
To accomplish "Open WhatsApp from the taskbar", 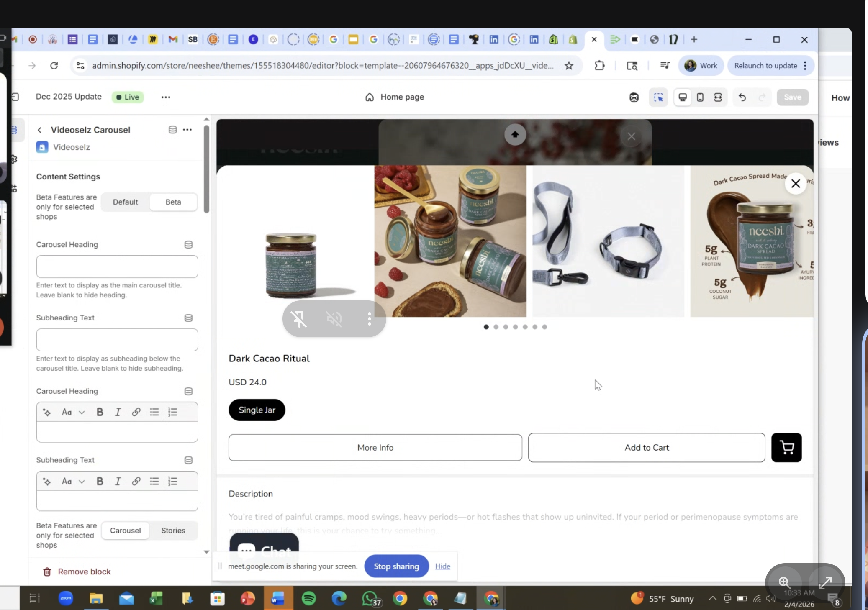I will 371,599.
